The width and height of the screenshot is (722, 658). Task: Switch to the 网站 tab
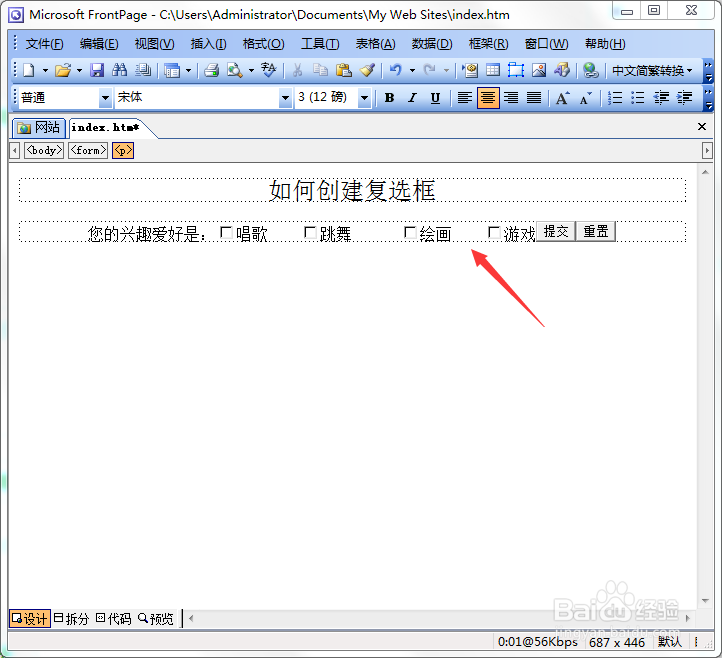(x=39, y=128)
